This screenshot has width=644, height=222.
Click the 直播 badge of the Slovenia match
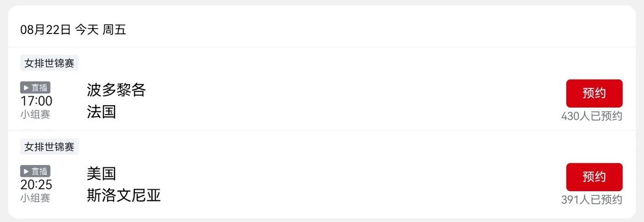(x=35, y=171)
